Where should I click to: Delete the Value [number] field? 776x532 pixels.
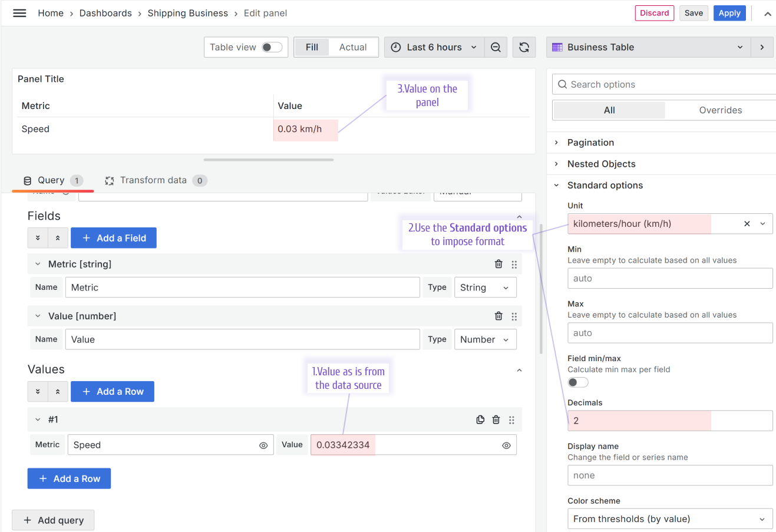pyautogui.click(x=498, y=316)
